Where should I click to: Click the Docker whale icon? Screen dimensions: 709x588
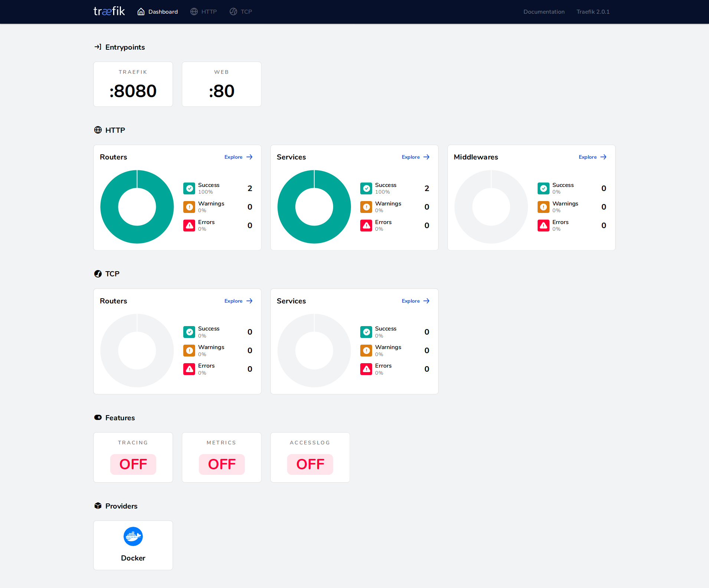tap(133, 536)
